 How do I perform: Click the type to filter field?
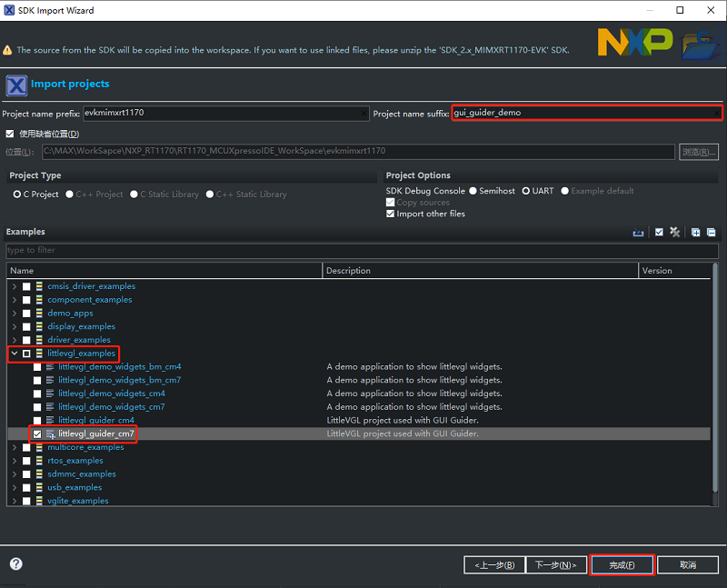click(362, 251)
